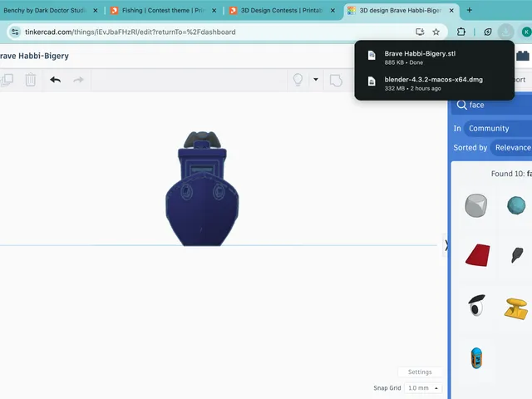The height and width of the screenshot is (399, 532).
Task: Open the browser extensions puzzle icon
Action: point(461,32)
